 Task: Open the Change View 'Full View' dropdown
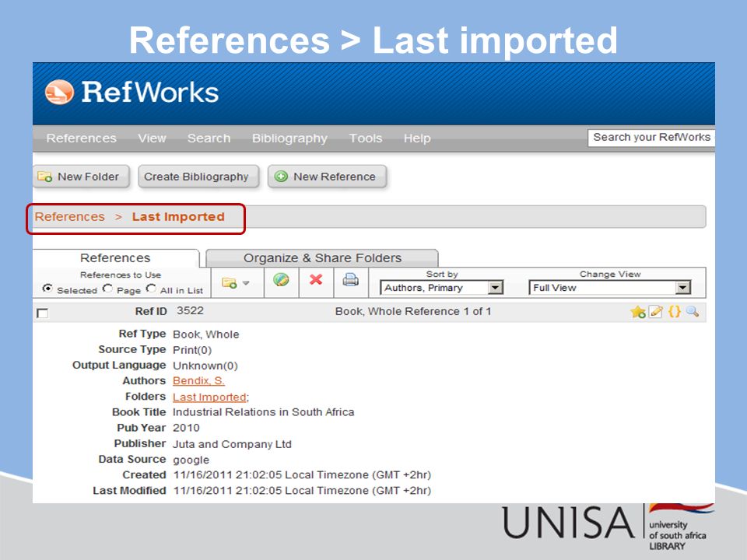[x=610, y=288]
